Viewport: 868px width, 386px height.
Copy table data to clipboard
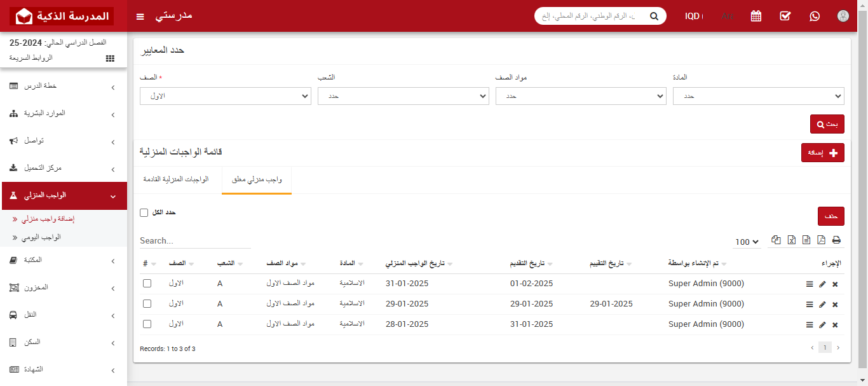(776, 240)
